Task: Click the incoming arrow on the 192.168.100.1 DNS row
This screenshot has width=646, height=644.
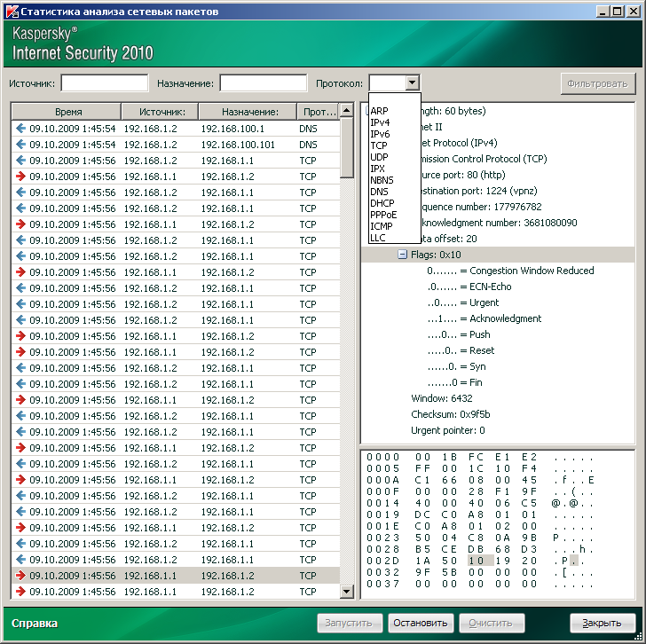Action: click(x=20, y=129)
